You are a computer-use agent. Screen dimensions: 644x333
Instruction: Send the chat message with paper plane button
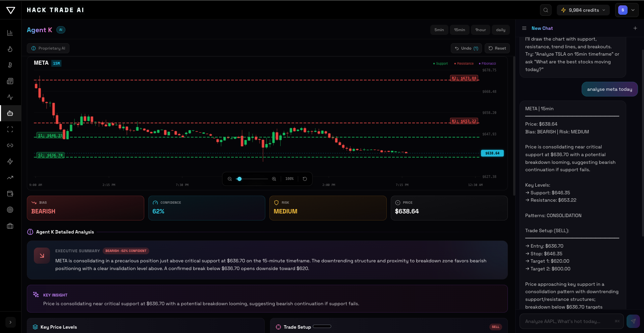[633, 321]
